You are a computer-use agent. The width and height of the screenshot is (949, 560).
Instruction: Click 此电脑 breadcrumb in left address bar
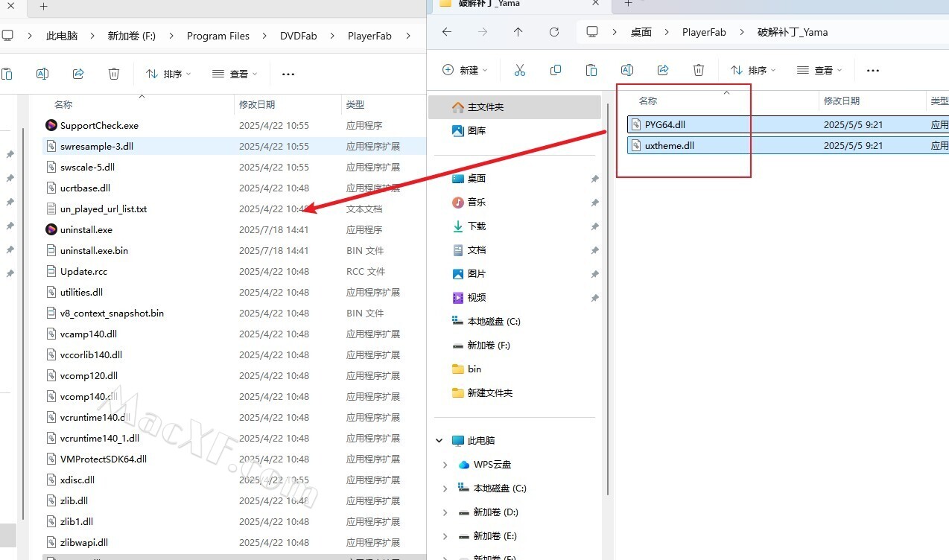click(62, 36)
